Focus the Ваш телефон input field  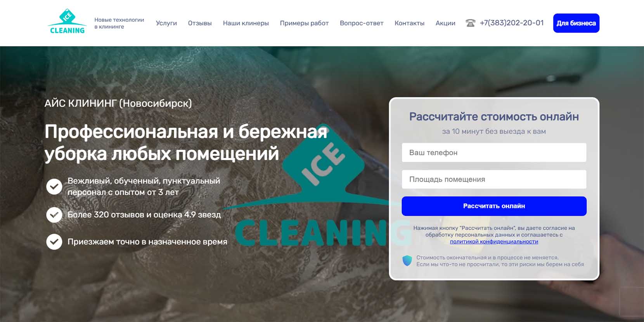[x=494, y=152]
